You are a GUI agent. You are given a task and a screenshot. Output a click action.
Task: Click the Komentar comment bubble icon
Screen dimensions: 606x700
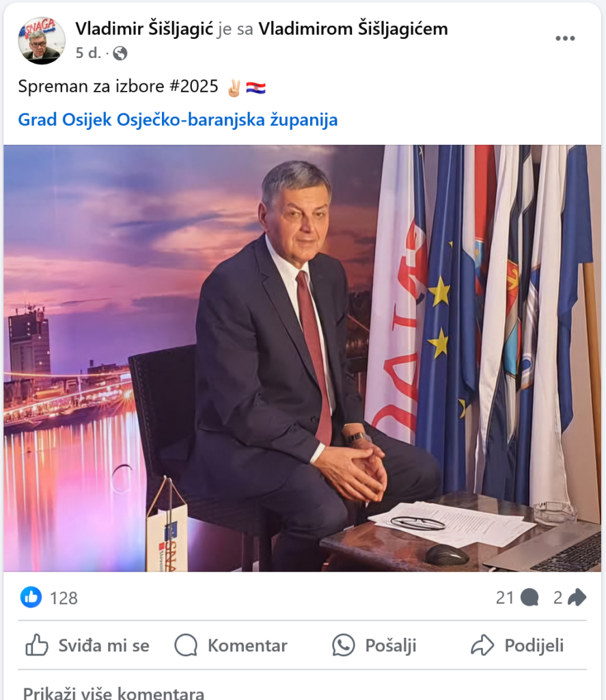click(x=186, y=645)
